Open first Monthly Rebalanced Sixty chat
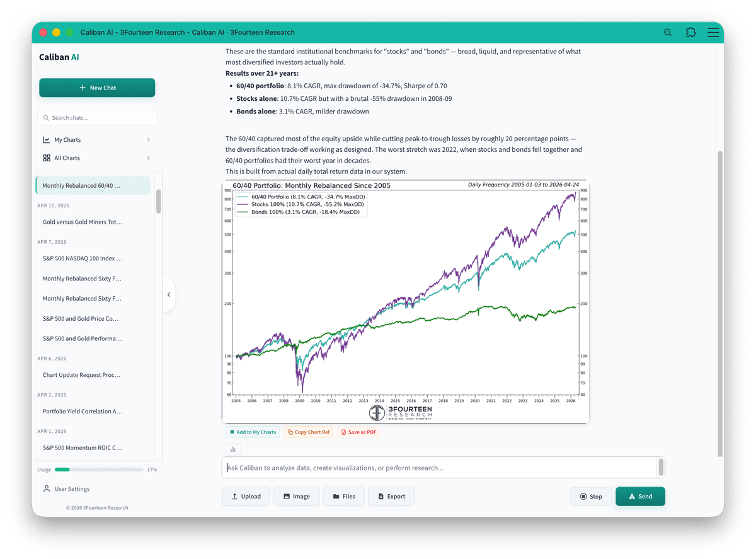The image size is (756, 559). click(93, 279)
